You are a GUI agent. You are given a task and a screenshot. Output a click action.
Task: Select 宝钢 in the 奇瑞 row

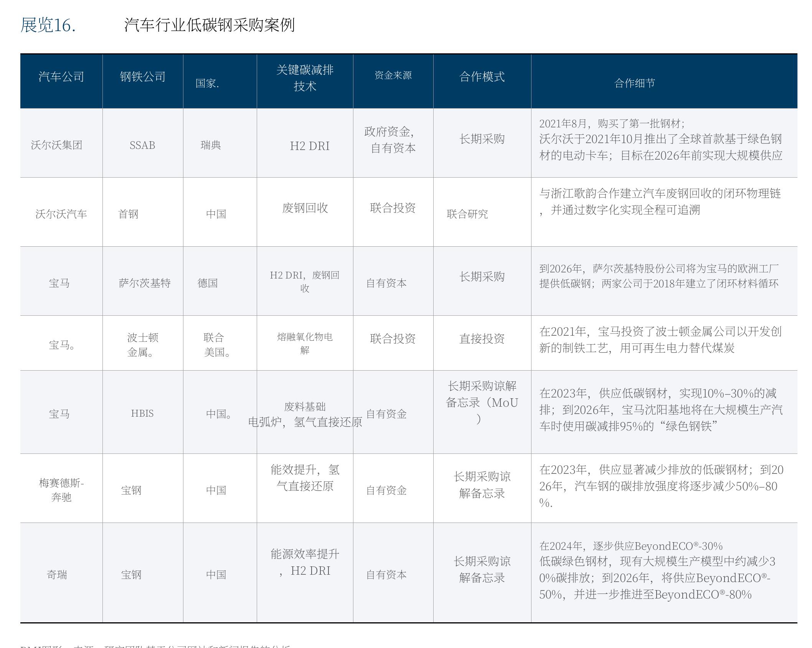[131, 575]
